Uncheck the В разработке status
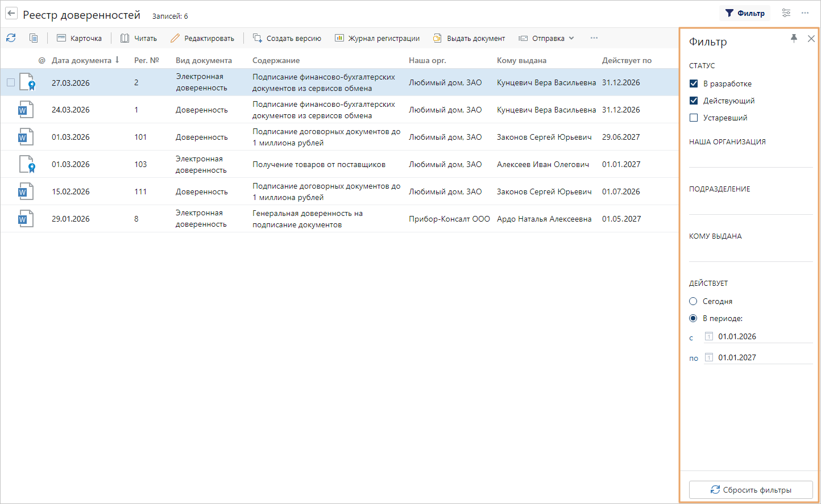821x504 pixels. coord(694,84)
